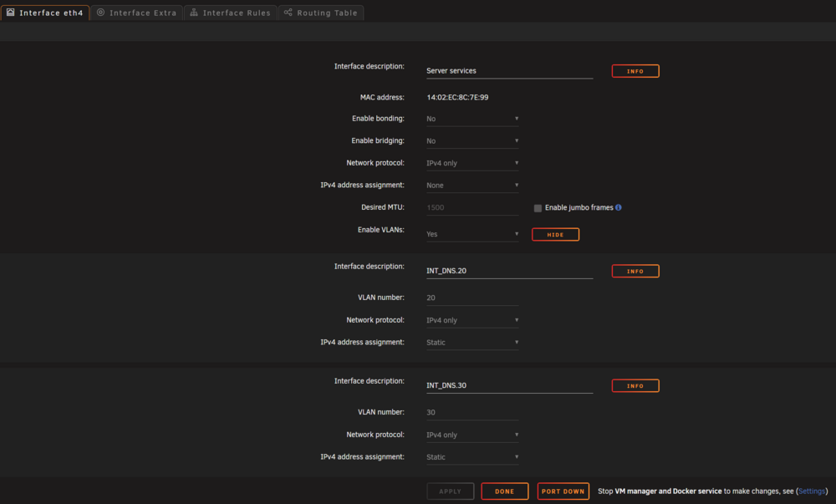836x504 pixels.
Task: Enable the jumbo frames checkbox
Action: coord(538,208)
